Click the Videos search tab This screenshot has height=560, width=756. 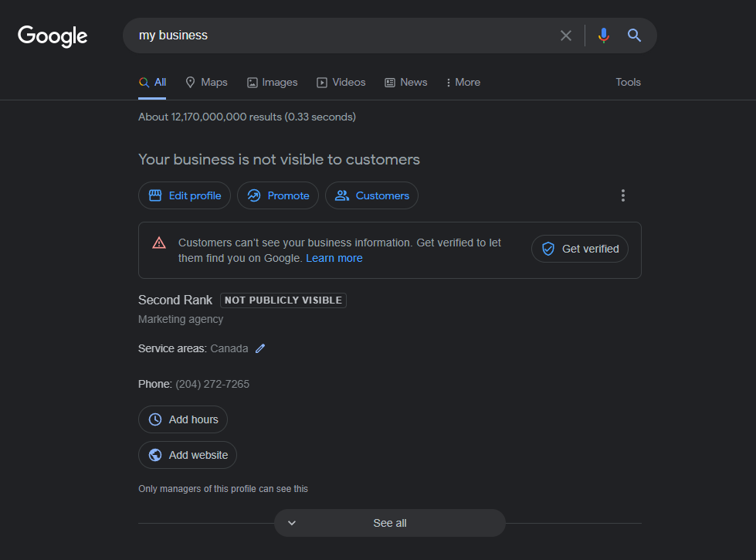click(341, 82)
